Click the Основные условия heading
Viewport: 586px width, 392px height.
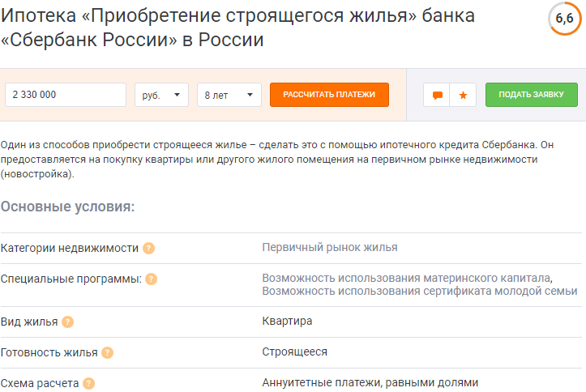coord(67,207)
